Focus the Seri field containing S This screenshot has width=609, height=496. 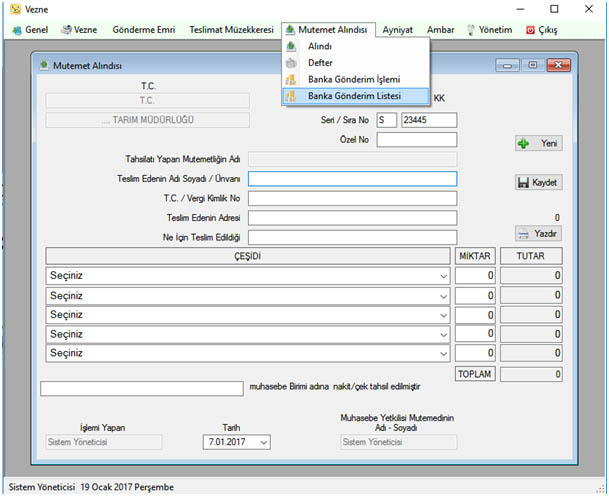pyautogui.click(x=386, y=120)
